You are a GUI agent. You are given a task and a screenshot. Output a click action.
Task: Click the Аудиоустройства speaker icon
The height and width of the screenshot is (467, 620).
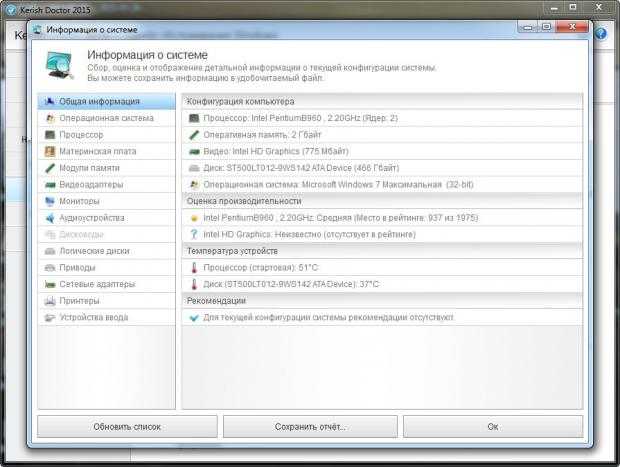(50, 218)
